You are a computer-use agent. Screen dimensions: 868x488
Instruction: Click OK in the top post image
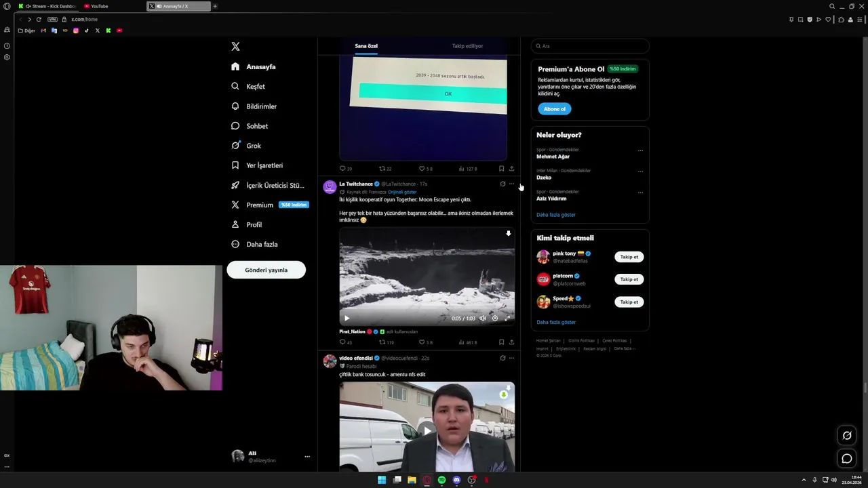[433, 94]
